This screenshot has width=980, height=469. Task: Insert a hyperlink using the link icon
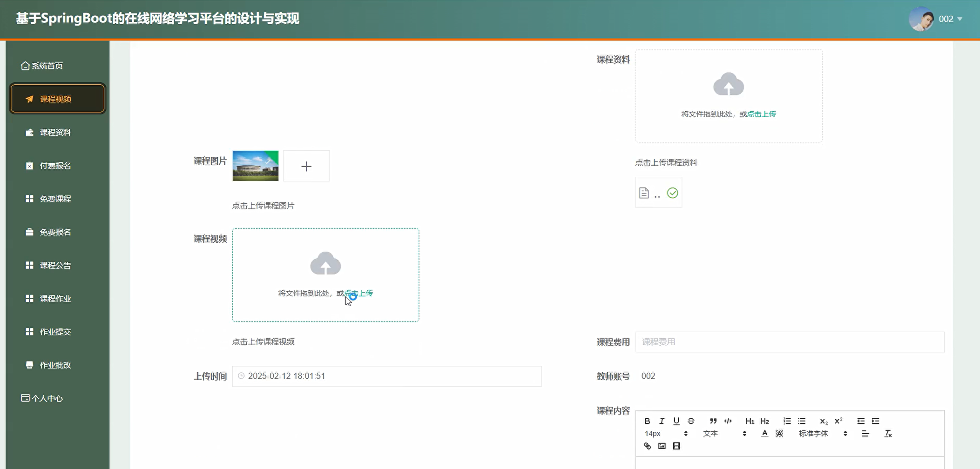point(647,446)
